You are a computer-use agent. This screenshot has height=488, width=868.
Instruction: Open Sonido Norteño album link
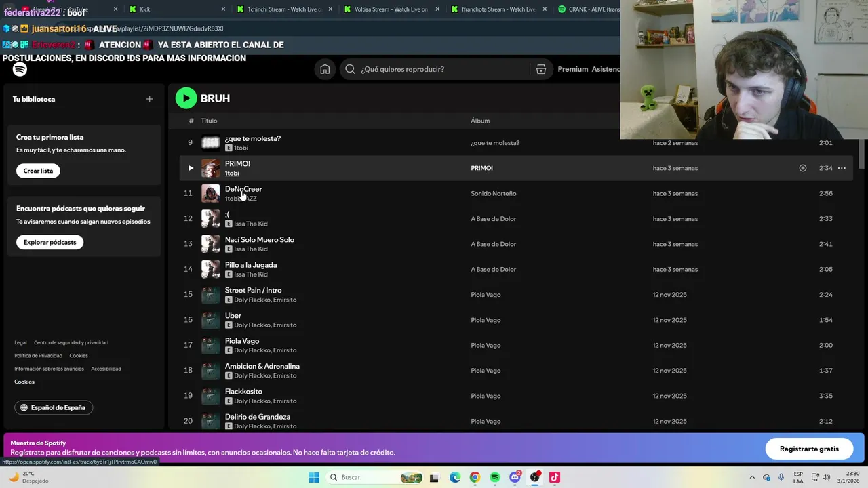[494, 193]
